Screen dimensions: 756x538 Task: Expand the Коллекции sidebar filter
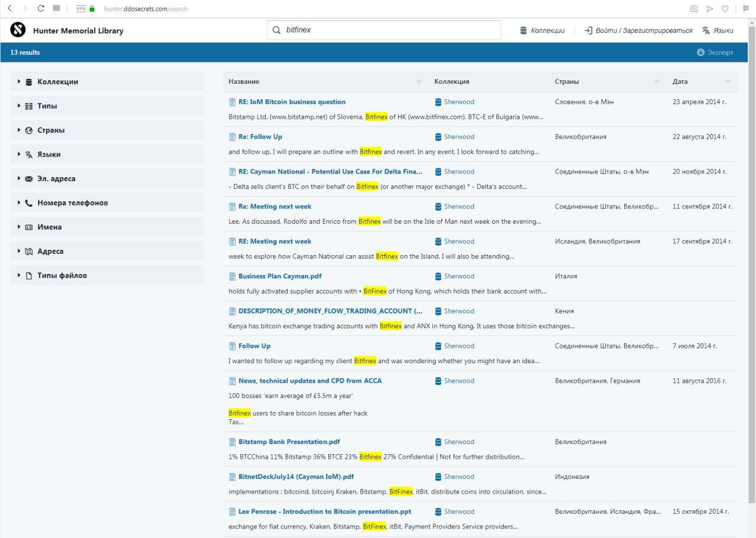[107, 82]
